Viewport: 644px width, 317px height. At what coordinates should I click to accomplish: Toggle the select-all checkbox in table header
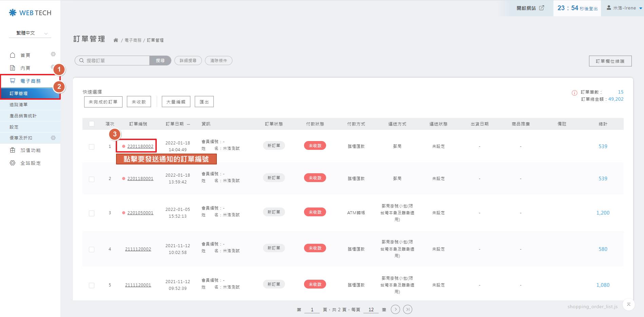coord(92,124)
